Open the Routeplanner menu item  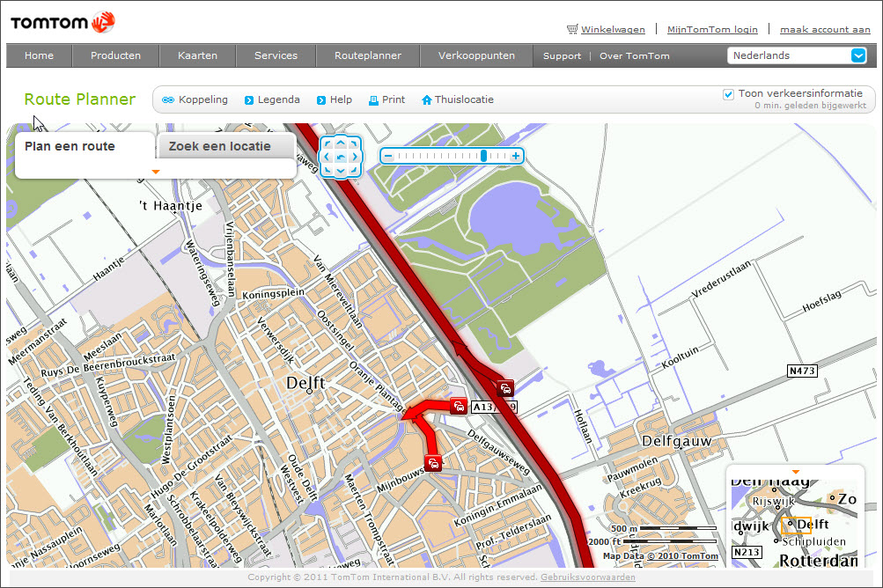click(368, 55)
